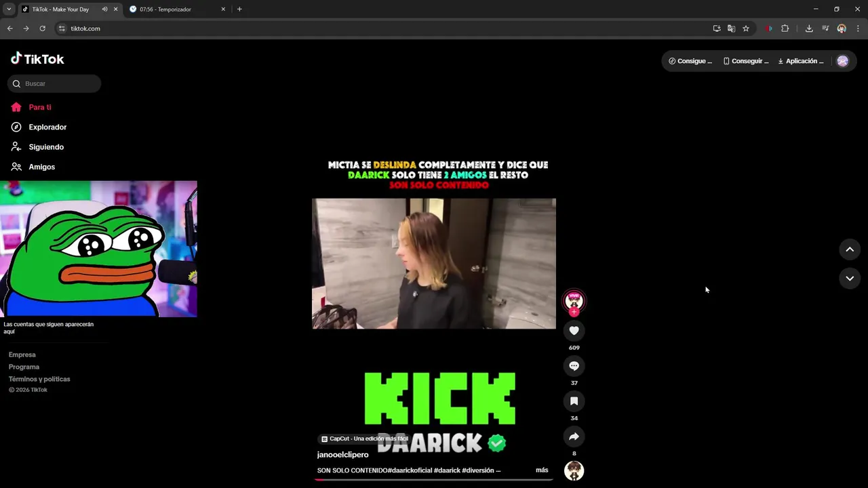Click the comment count 37
868x488 pixels.
574,383
